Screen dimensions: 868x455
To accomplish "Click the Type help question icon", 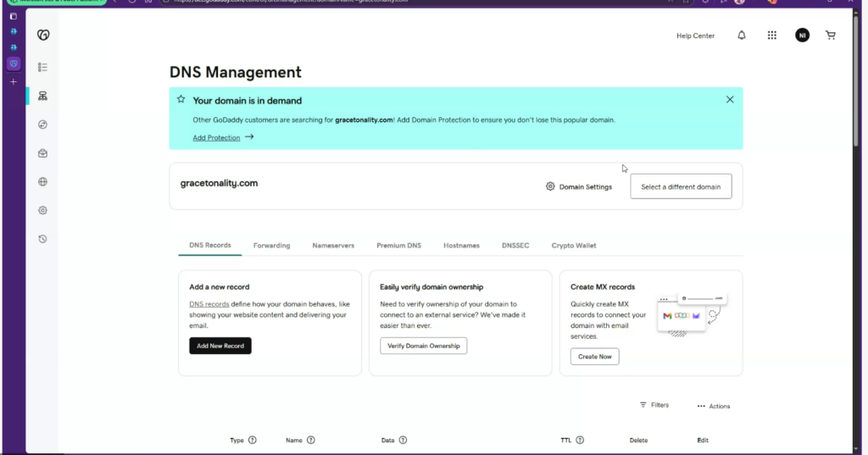I will (x=253, y=440).
